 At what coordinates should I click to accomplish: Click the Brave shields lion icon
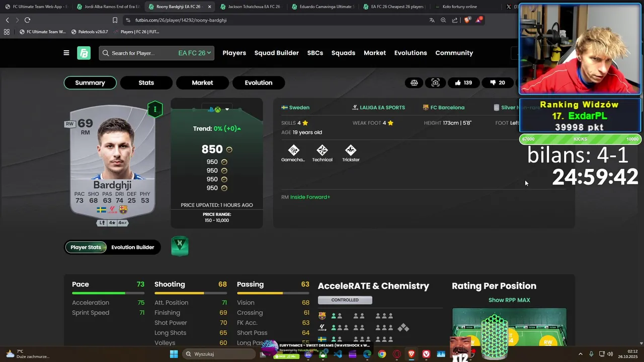pos(467,20)
